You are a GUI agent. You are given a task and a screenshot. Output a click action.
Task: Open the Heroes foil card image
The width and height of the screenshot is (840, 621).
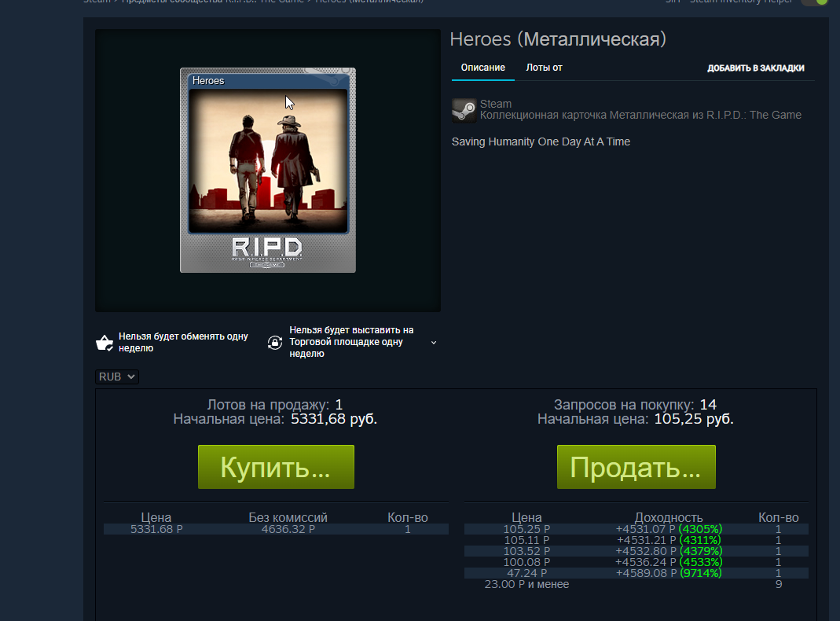(x=268, y=171)
